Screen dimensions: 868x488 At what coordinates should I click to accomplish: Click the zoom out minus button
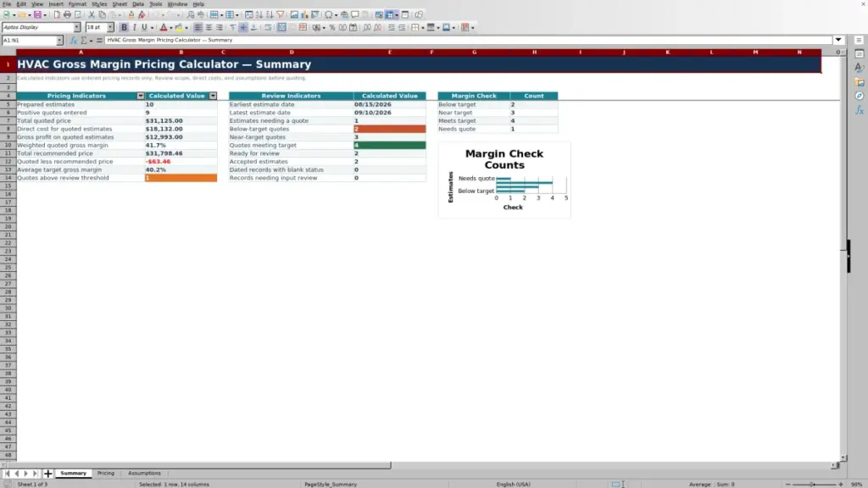point(788,485)
